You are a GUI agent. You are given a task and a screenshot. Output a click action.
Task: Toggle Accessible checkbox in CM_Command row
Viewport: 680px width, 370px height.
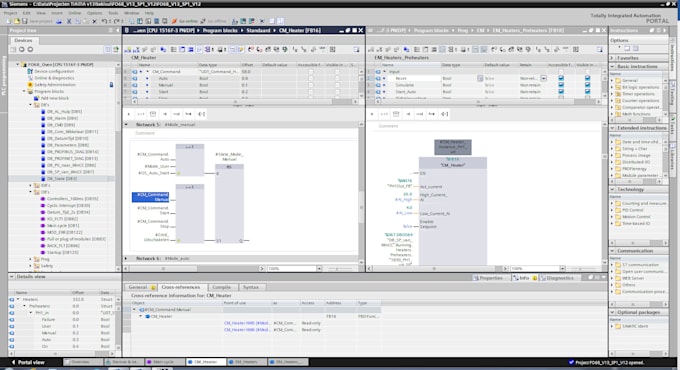311,72
